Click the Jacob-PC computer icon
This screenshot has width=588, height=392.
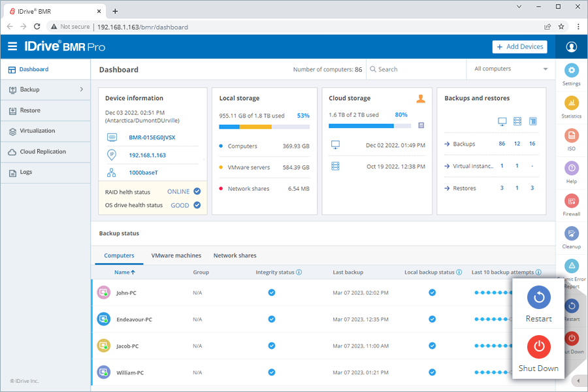coord(104,346)
